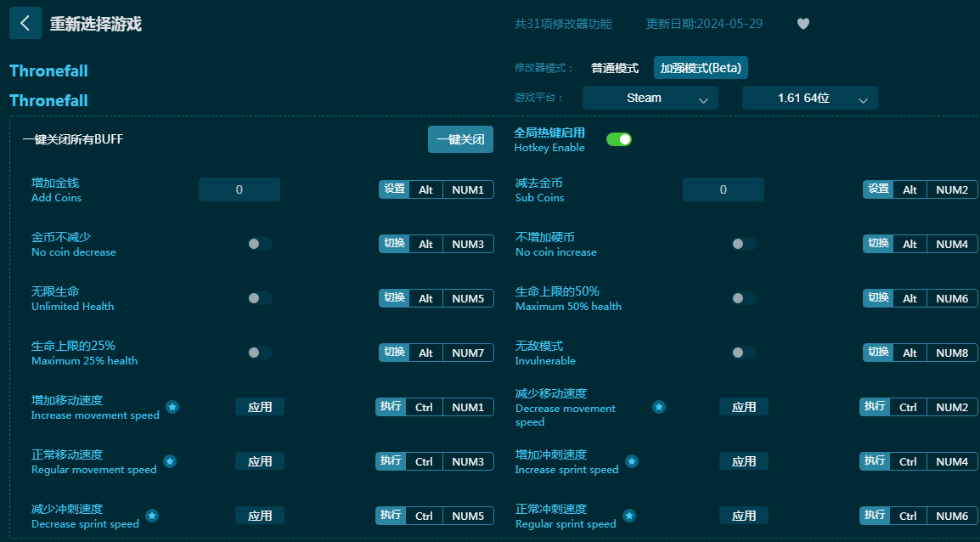Click the heart favorite icon
Screen dimensions: 980x542
[803, 24]
